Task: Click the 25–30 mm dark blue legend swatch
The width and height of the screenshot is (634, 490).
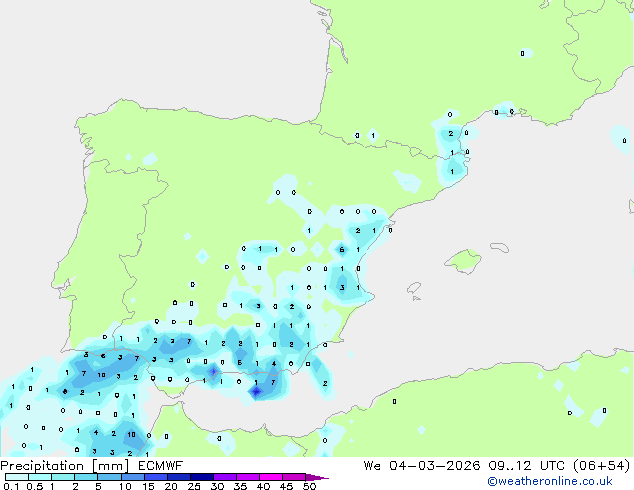Action: pos(201,477)
